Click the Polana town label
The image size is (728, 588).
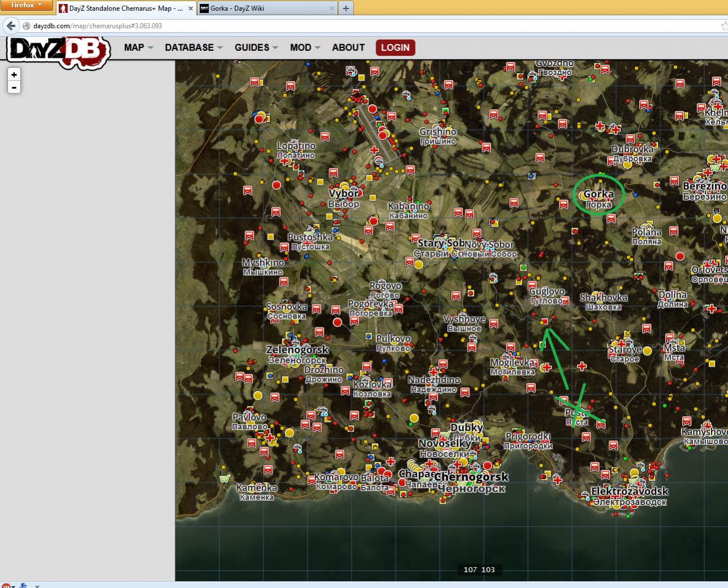pos(647,236)
